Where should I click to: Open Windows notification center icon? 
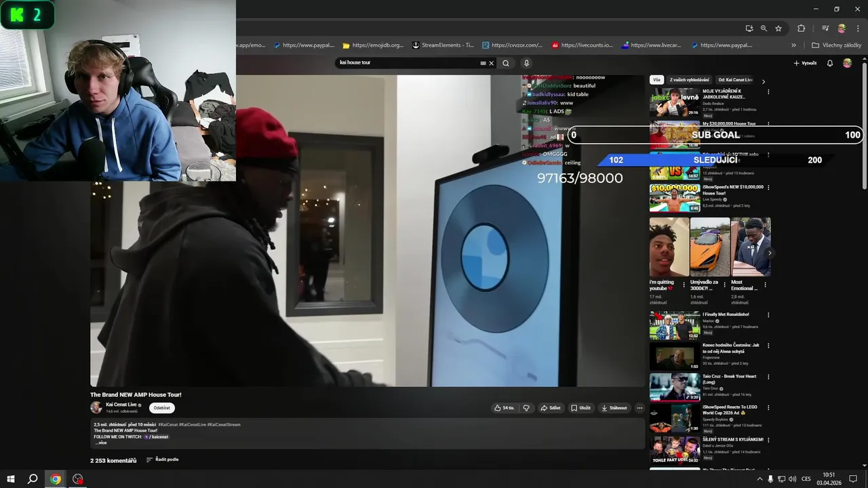pos(853,479)
